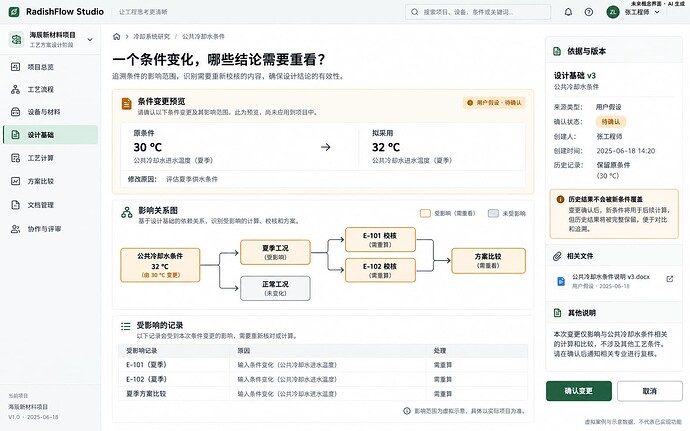690x431 pixels.
Task: Click the 受影响（需重看）legend swatch
Action: (x=425, y=214)
